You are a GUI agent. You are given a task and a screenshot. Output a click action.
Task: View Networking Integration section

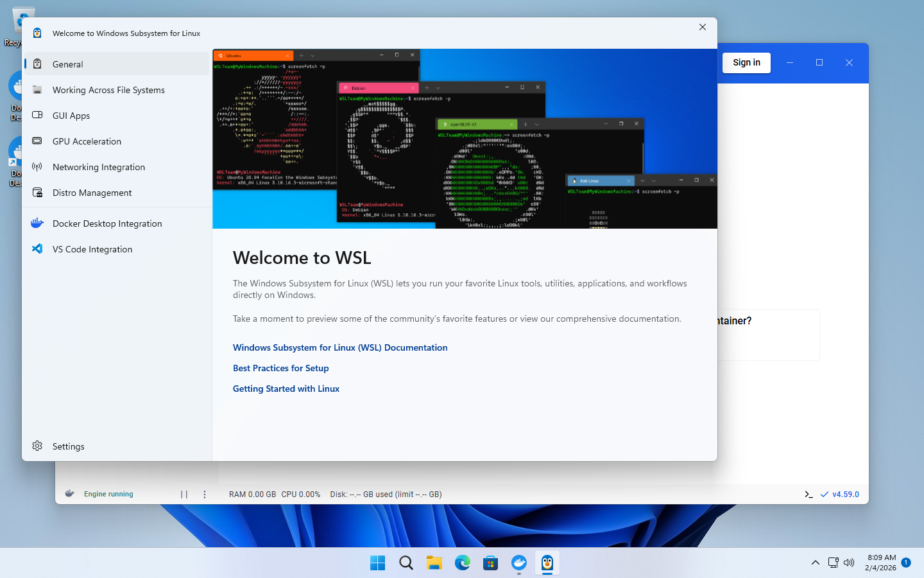(99, 167)
